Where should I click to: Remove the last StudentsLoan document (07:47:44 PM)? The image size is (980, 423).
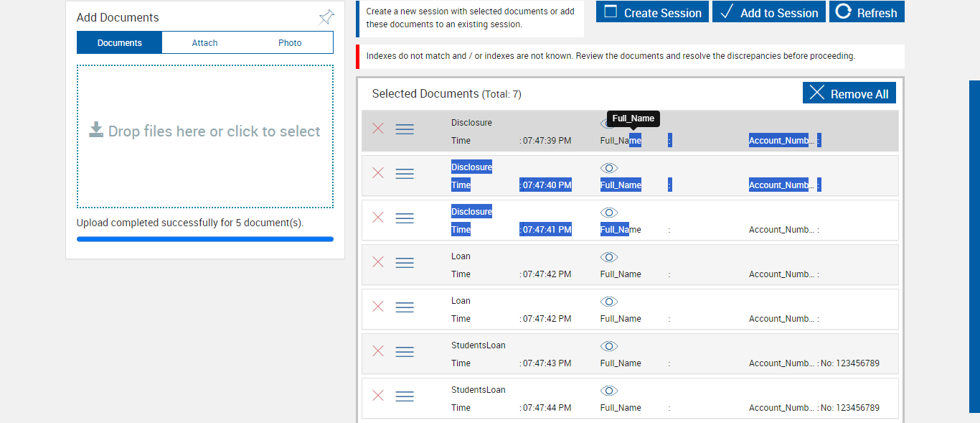pyautogui.click(x=378, y=396)
